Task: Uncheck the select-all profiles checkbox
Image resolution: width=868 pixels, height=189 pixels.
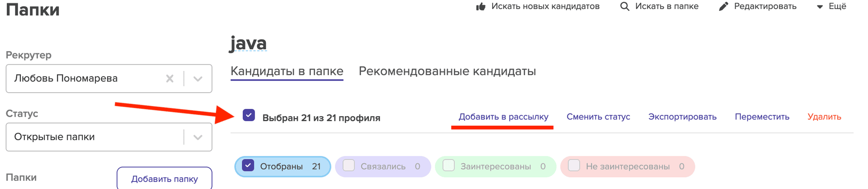Action: [249, 115]
